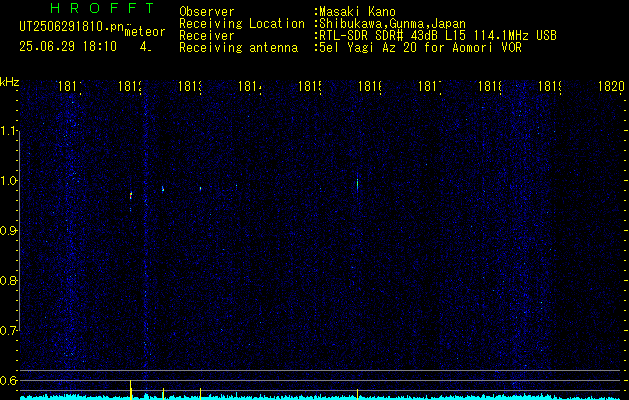Click the 1816 time axis label

369,86
